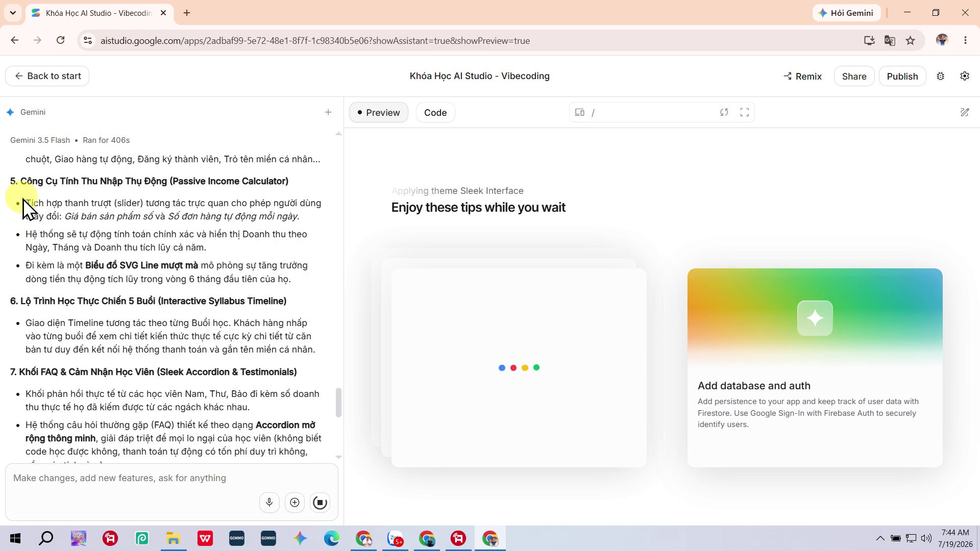Toggle device preview size icon
Viewport: 980px width, 551px height.
[579, 112]
